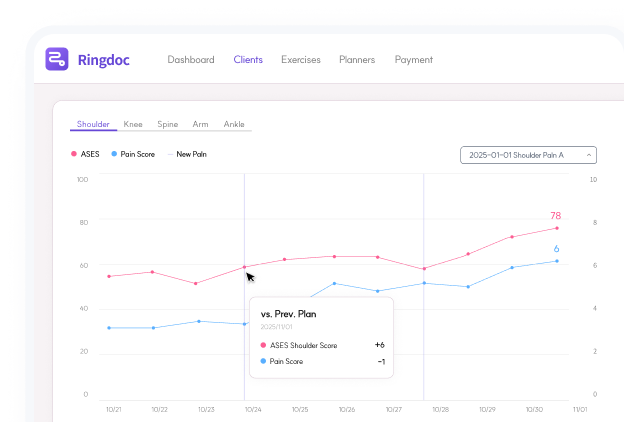
Task: Select the Shoulder tab
Action: coord(93,125)
